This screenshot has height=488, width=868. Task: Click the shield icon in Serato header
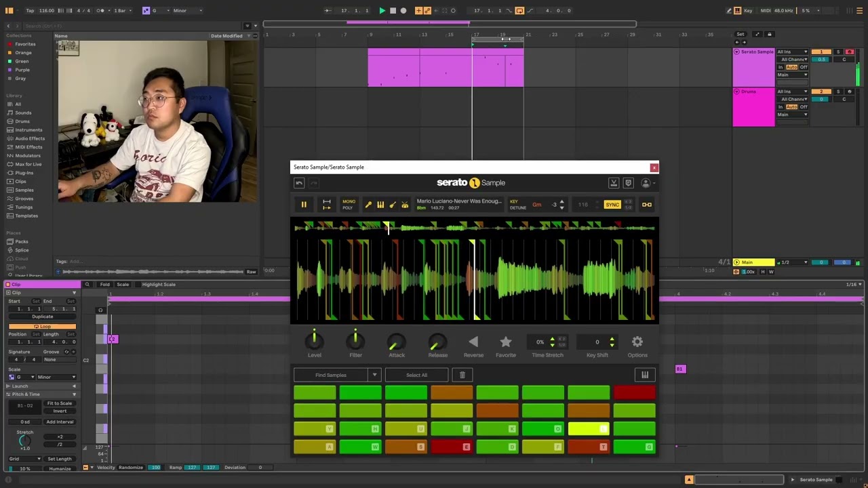(x=629, y=183)
